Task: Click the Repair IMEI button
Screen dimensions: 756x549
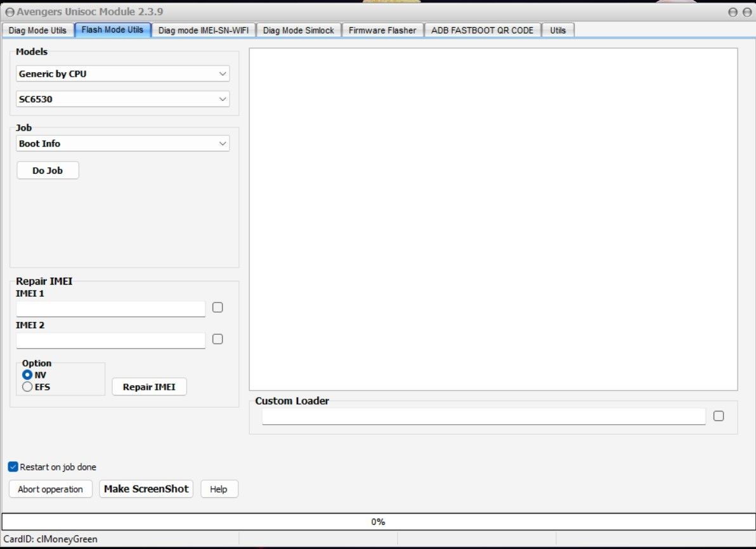Action: pyautogui.click(x=149, y=387)
